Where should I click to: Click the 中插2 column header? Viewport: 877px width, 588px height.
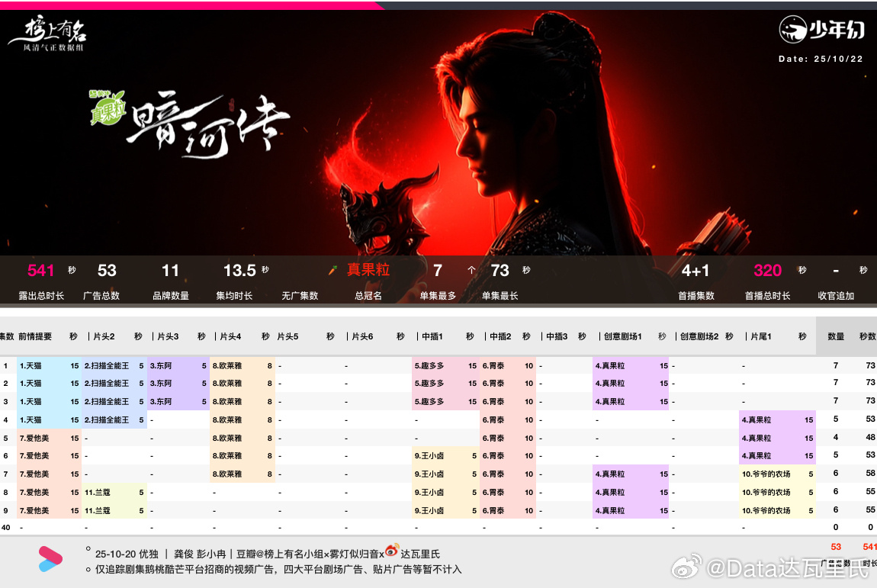pyautogui.click(x=500, y=336)
